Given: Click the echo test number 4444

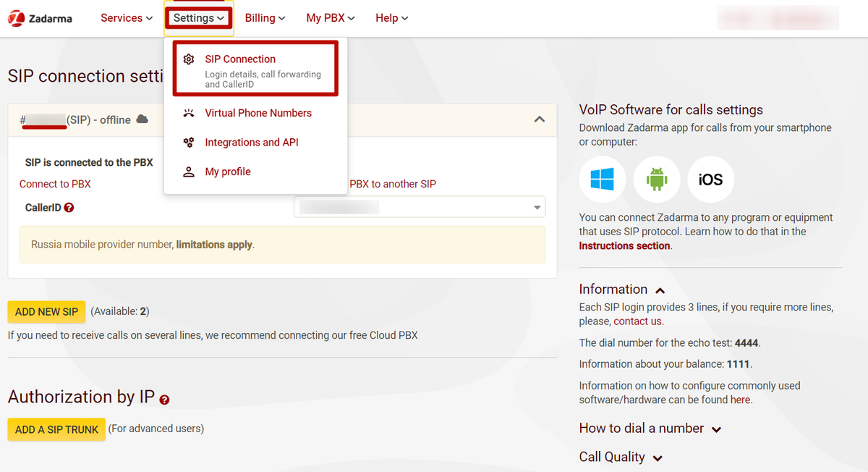Looking at the screenshot, I should 747,342.
